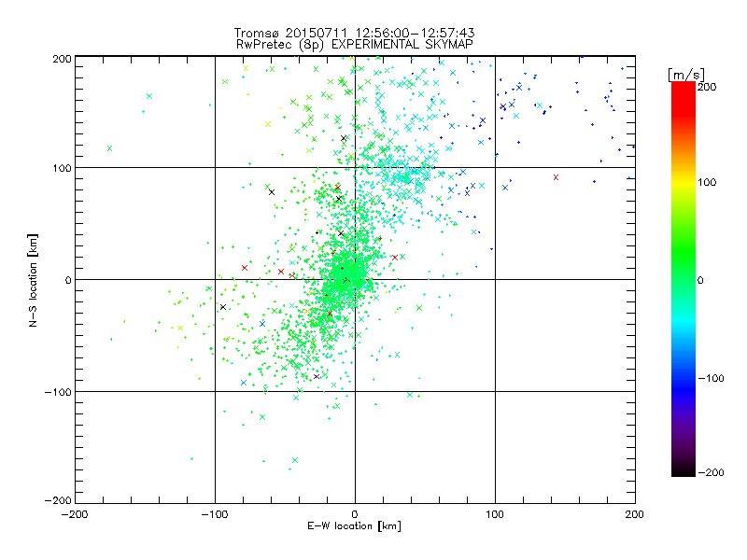Click the '-200' label on the colorbar
The height and width of the screenshot is (560, 747).
711,472
